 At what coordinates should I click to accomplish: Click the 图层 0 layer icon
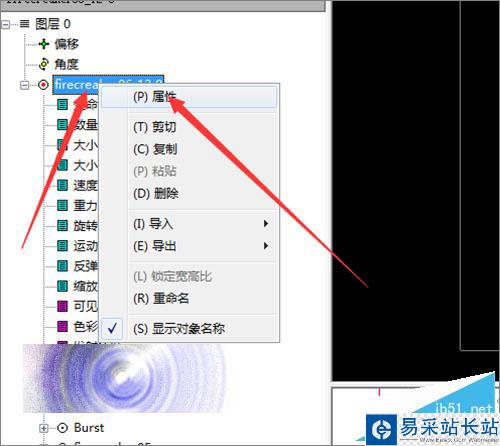24,24
